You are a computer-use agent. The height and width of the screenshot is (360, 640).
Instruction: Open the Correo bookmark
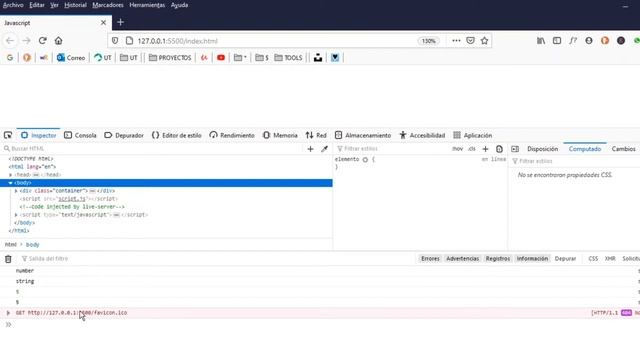71,58
